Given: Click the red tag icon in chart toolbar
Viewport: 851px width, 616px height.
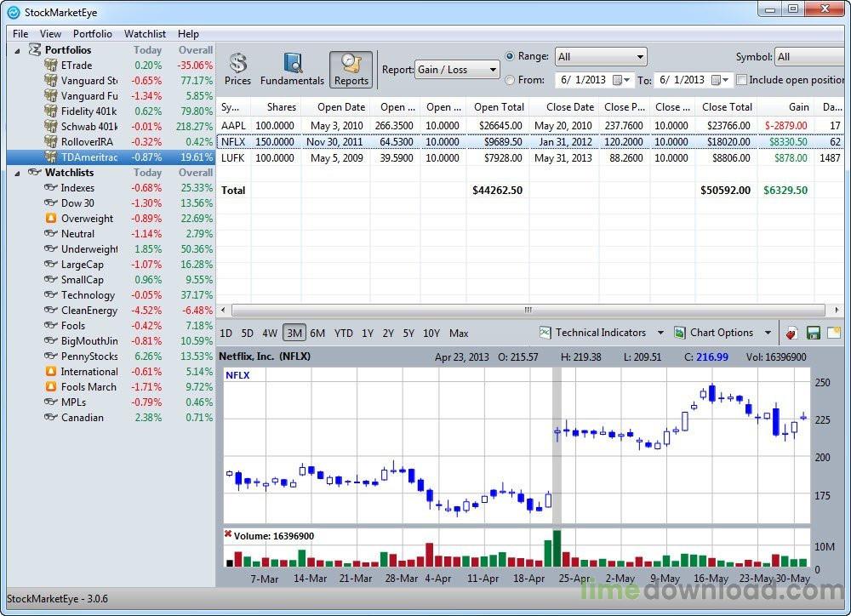Looking at the screenshot, I should click(791, 333).
